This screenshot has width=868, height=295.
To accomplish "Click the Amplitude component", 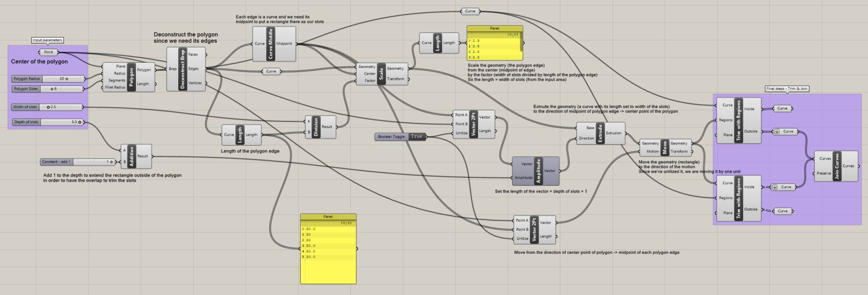I will [538, 171].
